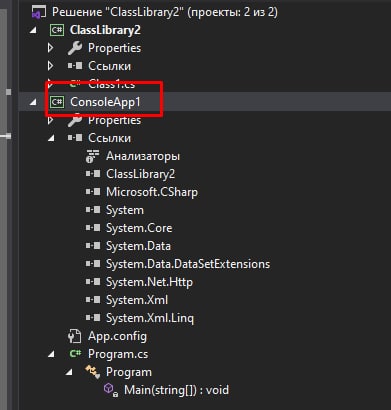
Task: Collapse Ссылки under ConsoleApp1
Action: pos(51,138)
